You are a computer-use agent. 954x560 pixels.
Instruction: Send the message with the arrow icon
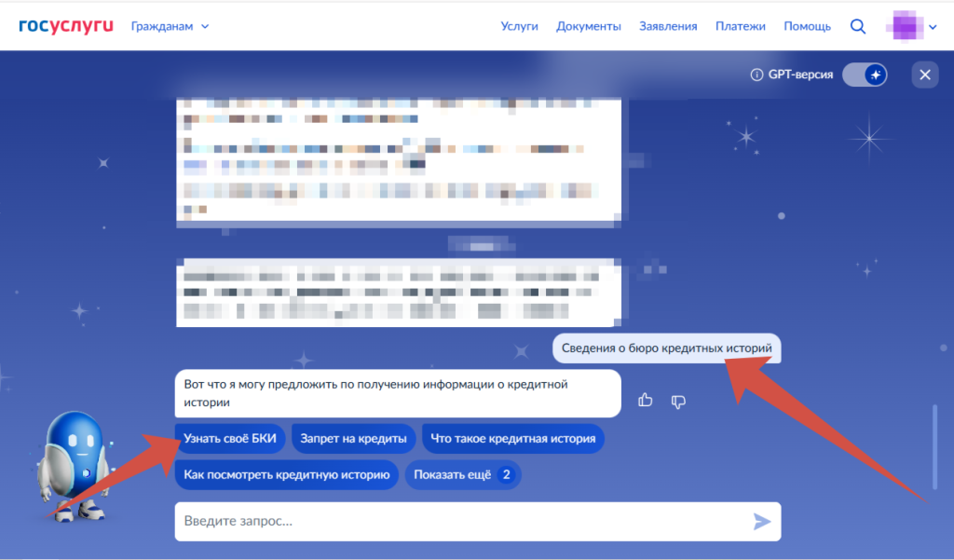pos(762,522)
